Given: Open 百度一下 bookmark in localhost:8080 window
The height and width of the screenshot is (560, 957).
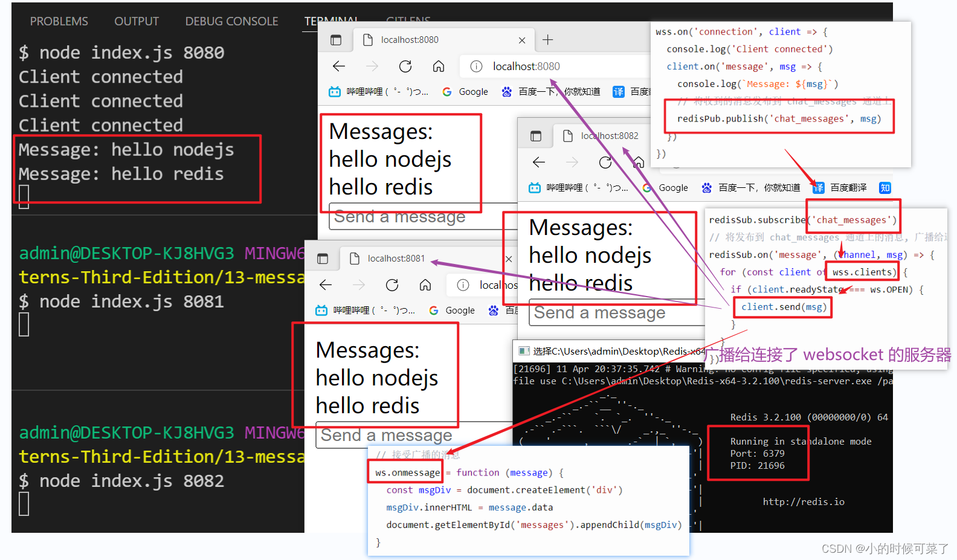Looking at the screenshot, I should [550, 92].
